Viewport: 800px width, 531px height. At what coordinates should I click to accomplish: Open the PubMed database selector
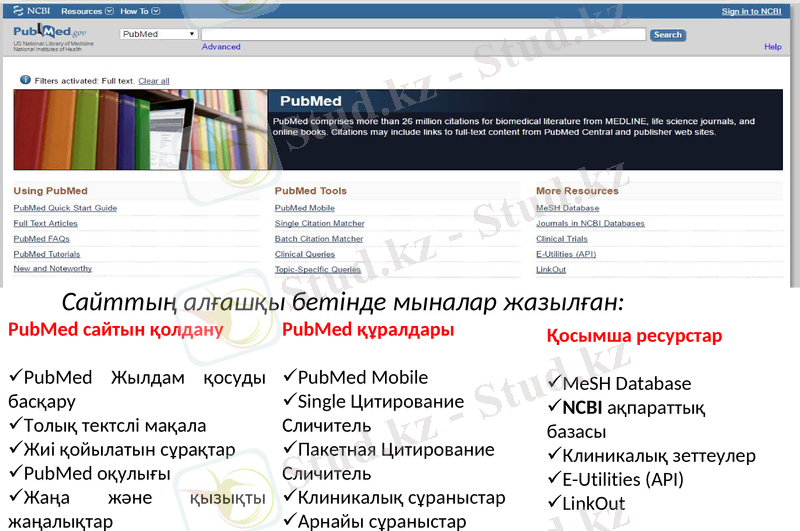tap(158, 34)
